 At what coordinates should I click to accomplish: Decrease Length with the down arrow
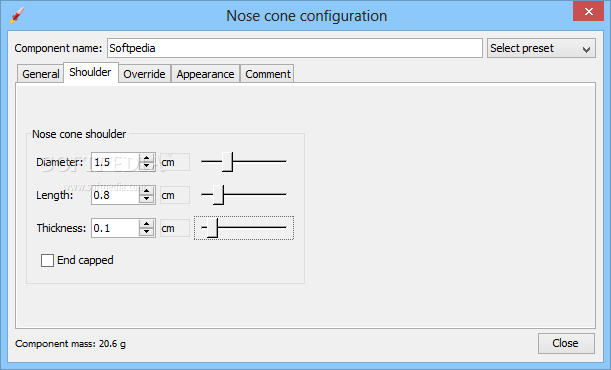coord(147,199)
